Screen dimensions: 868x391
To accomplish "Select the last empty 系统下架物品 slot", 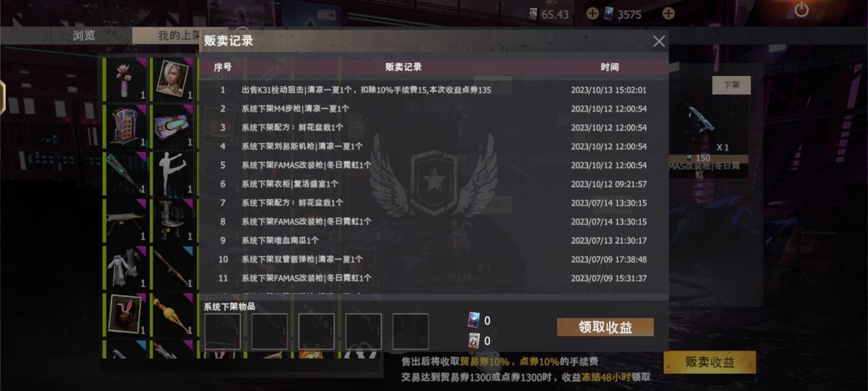I will 411,332.
